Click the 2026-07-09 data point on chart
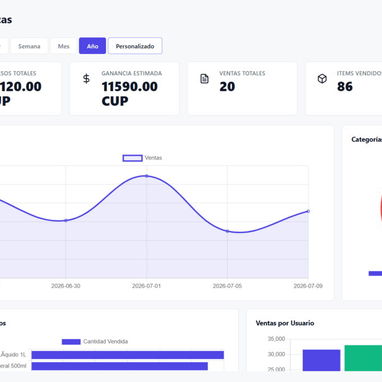Image resolution: width=382 pixels, height=382 pixels. (308, 211)
